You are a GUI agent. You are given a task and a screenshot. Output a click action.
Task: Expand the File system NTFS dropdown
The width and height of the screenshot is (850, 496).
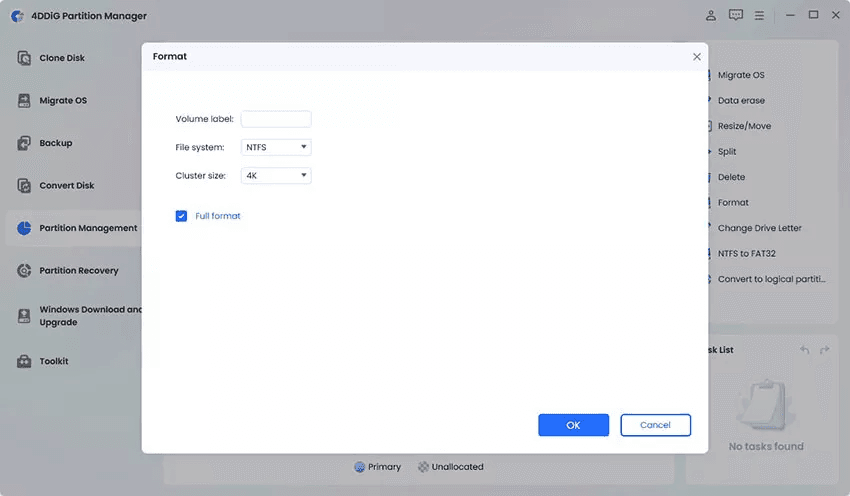pos(276,147)
